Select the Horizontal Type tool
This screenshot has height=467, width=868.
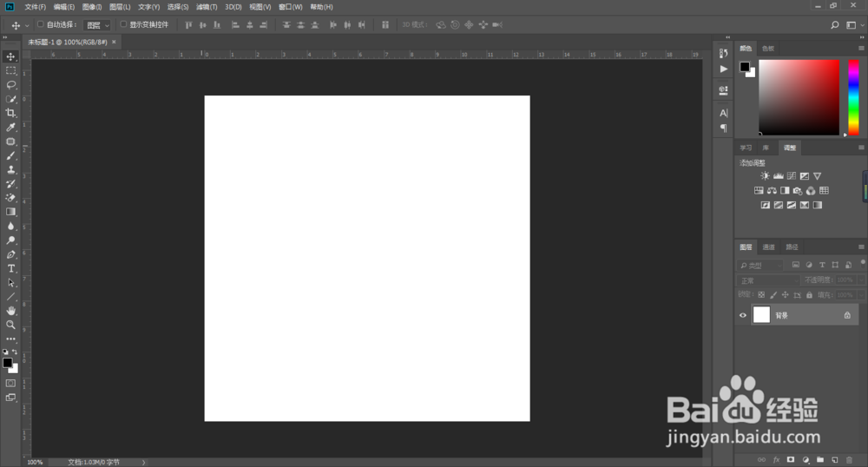click(x=10, y=268)
